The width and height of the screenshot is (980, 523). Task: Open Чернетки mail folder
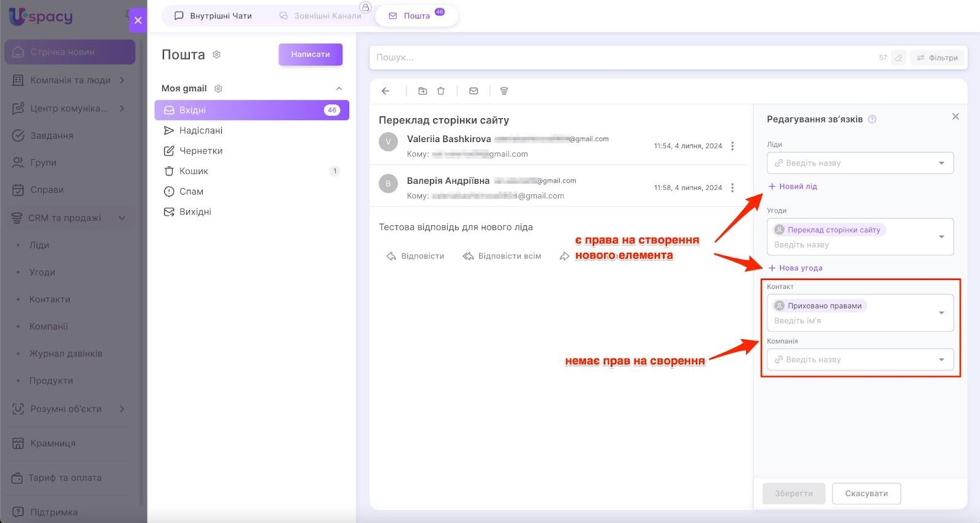(x=252, y=151)
